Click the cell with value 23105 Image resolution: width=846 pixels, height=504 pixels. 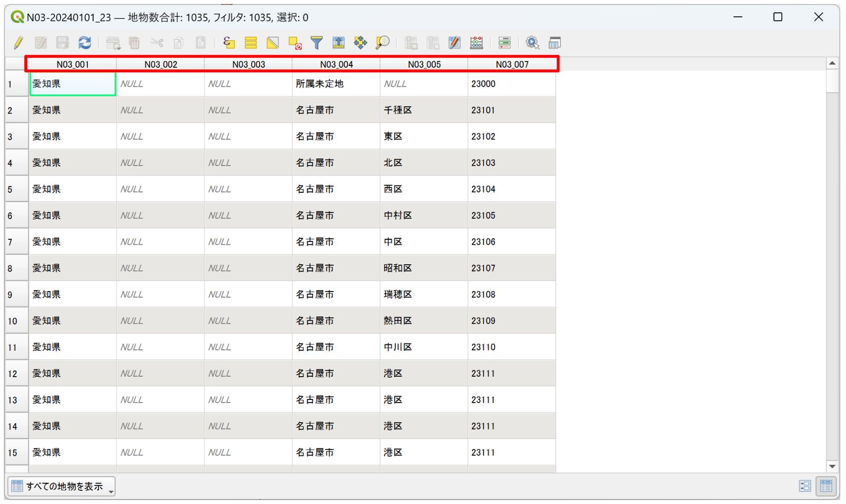coord(511,215)
